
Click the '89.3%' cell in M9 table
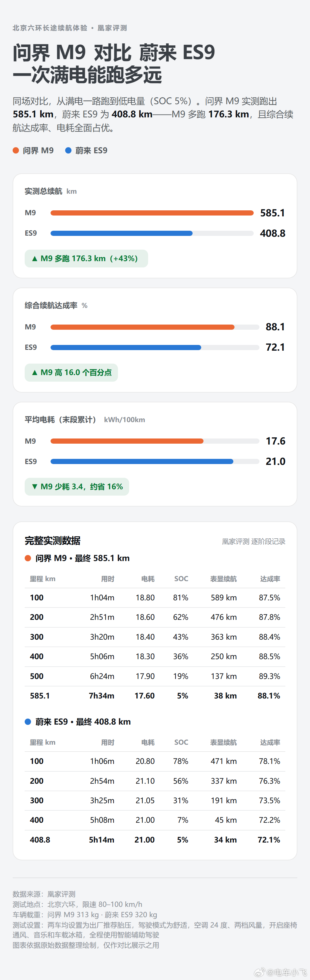tap(269, 676)
